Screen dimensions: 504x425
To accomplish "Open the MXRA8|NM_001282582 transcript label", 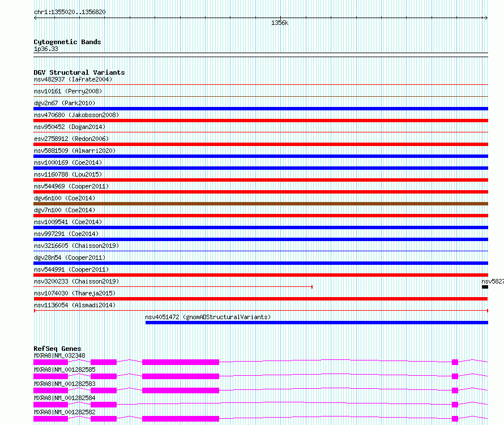I will pyautogui.click(x=65, y=412).
